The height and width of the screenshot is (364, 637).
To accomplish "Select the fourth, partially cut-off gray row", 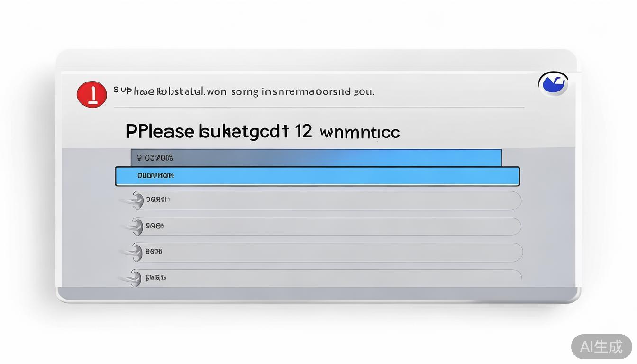I will (x=332, y=278).
